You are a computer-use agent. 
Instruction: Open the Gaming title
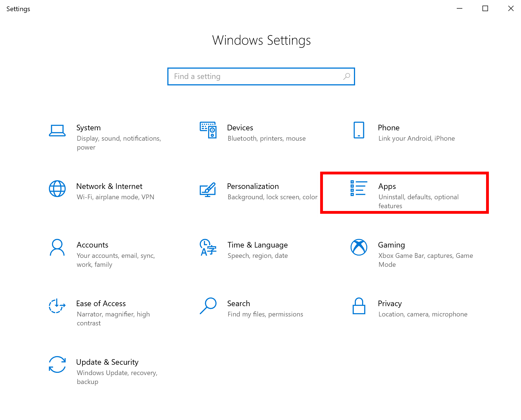point(392,245)
